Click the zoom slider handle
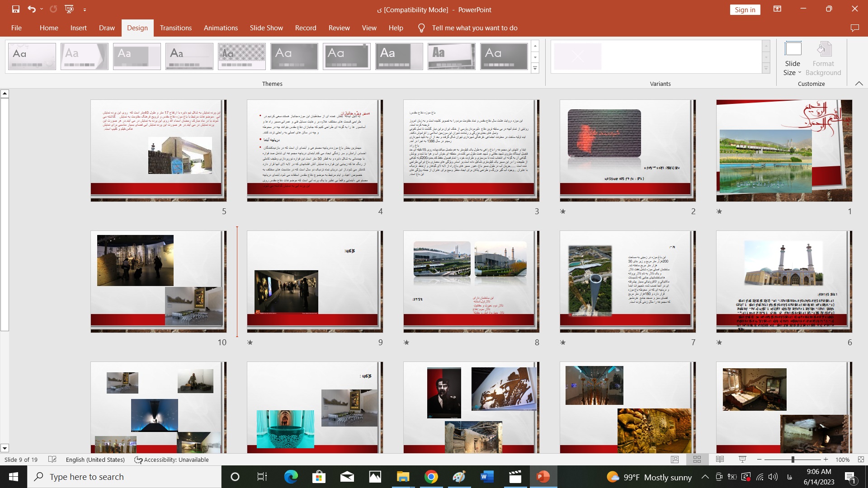The height and width of the screenshot is (488, 868). pyautogui.click(x=793, y=460)
